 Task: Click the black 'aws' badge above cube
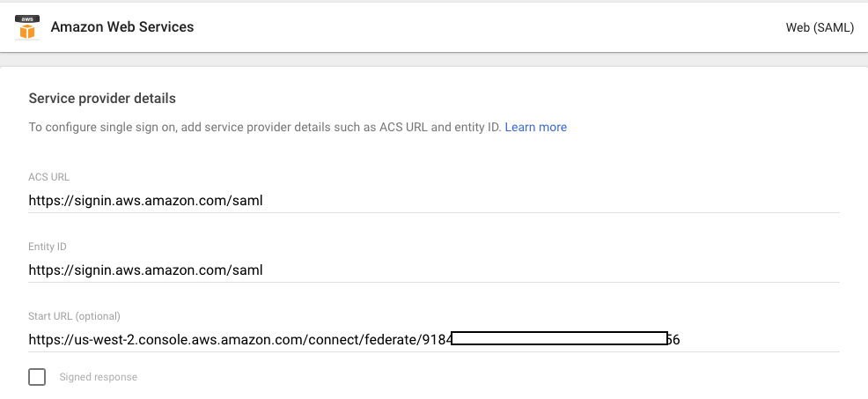pos(27,18)
